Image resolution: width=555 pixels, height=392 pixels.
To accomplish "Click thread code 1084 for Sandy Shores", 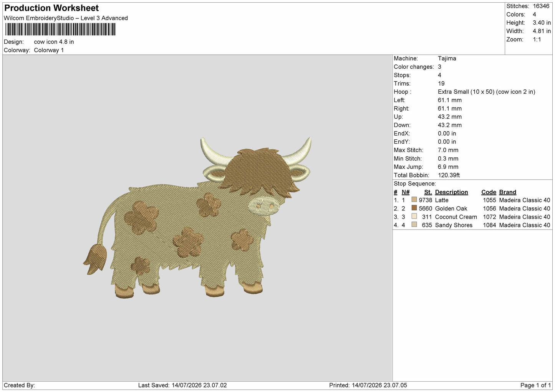I will point(489,225).
